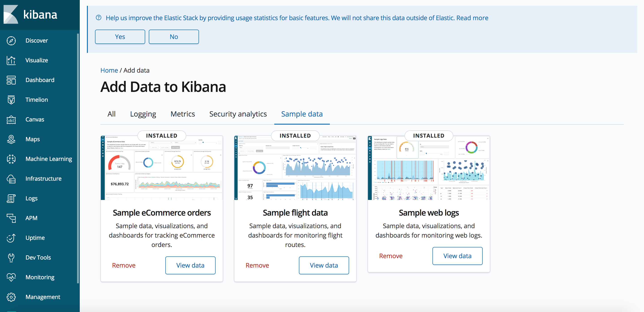Click the Visualize chart icon
The width and height of the screenshot is (644, 312).
pyautogui.click(x=11, y=60)
